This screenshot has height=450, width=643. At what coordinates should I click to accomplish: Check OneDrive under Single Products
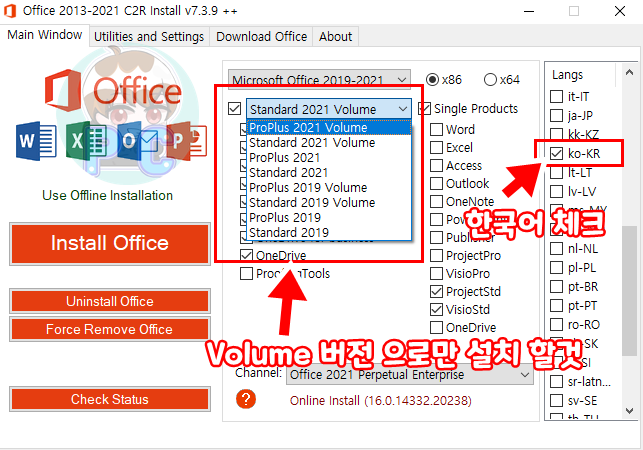(x=436, y=328)
